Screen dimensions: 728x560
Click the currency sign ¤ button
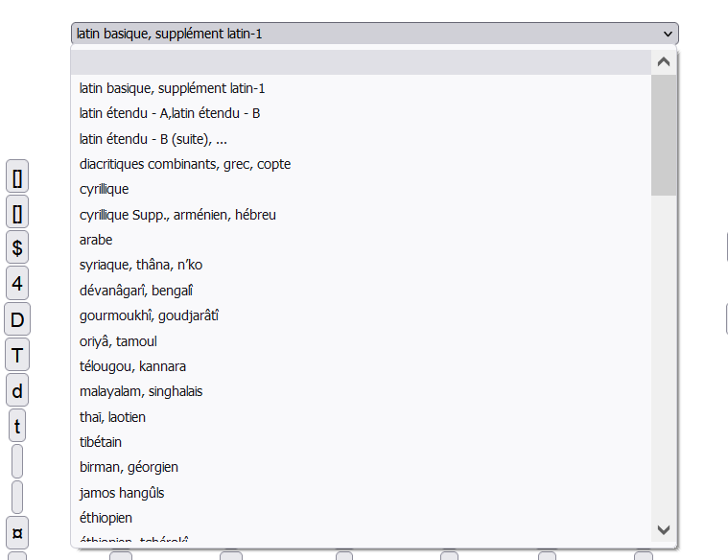[17, 530]
